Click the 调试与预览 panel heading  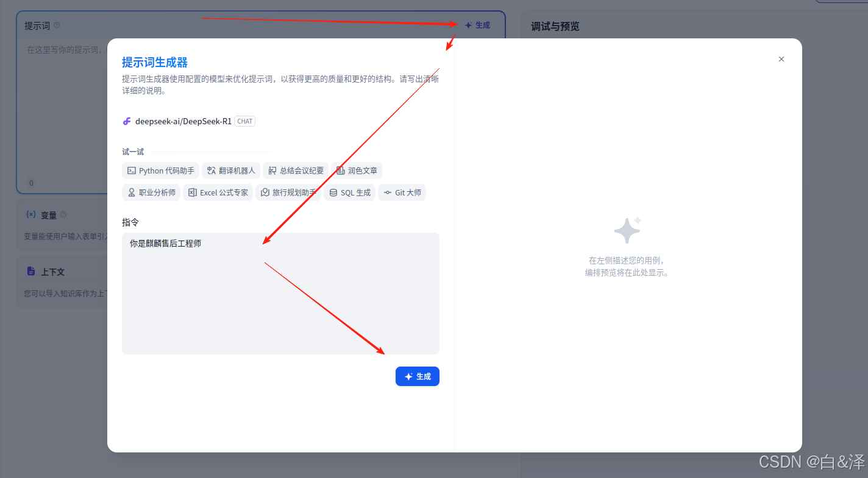tap(555, 26)
